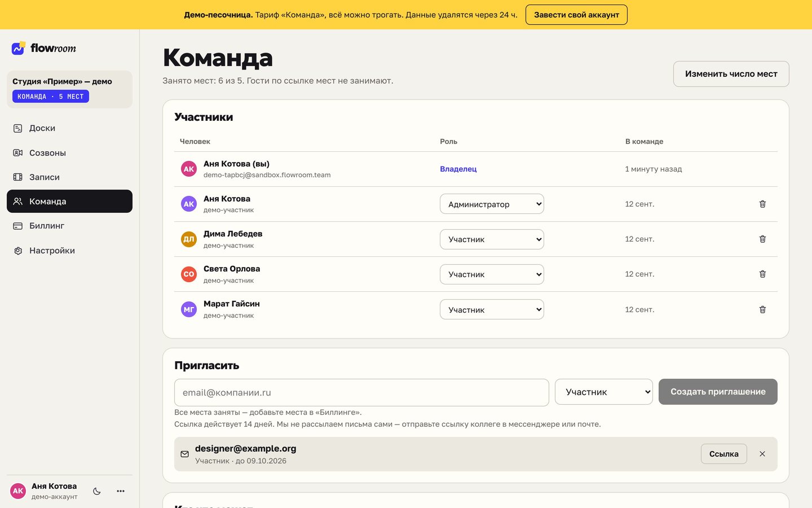Click the Владелец role label
This screenshot has height=508, width=812.
coord(458,169)
